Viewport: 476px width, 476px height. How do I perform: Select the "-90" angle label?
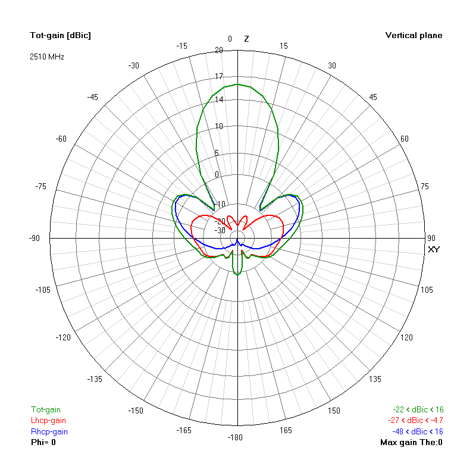35,238
